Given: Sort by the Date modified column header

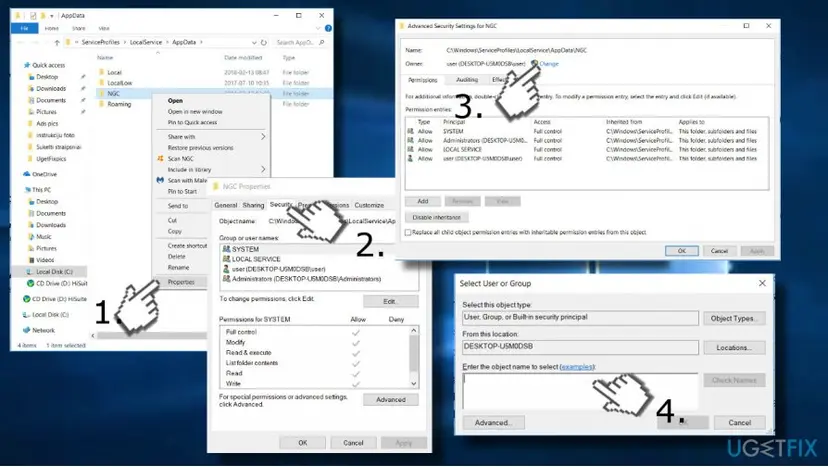Looking at the screenshot, I should (243, 58).
